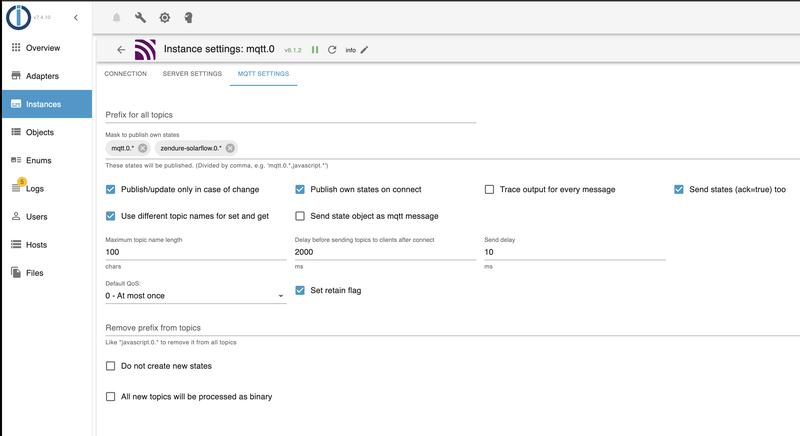Select the MQTT Settings tab
Screen dimensions: 800x436
click(x=263, y=74)
